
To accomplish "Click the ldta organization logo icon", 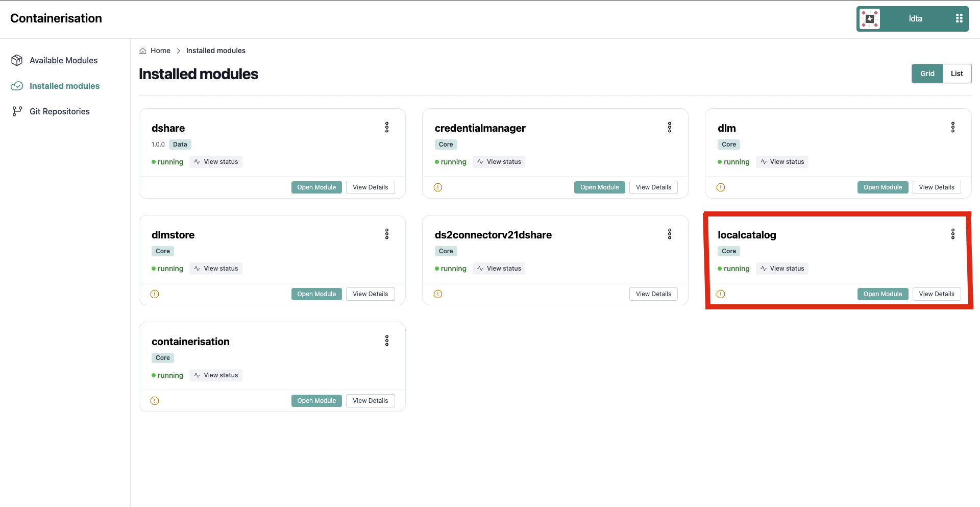I will (870, 19).
